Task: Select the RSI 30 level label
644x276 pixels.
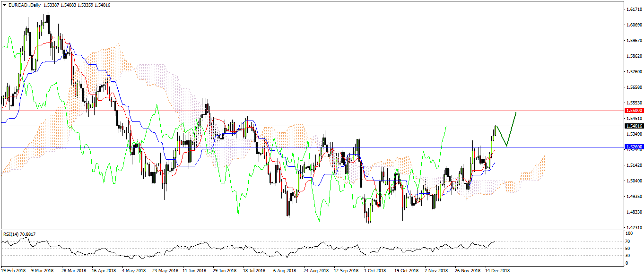Action: [627, 255]
